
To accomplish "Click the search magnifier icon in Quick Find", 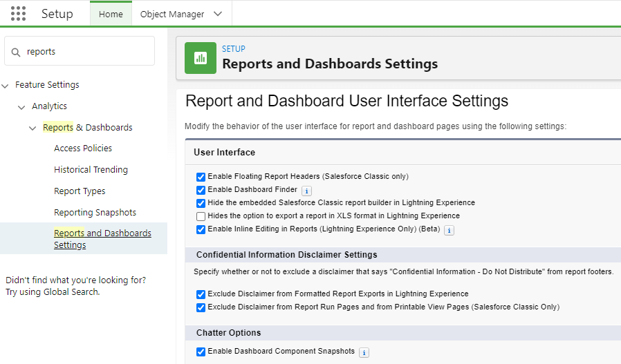I will [x=16, y=52].
